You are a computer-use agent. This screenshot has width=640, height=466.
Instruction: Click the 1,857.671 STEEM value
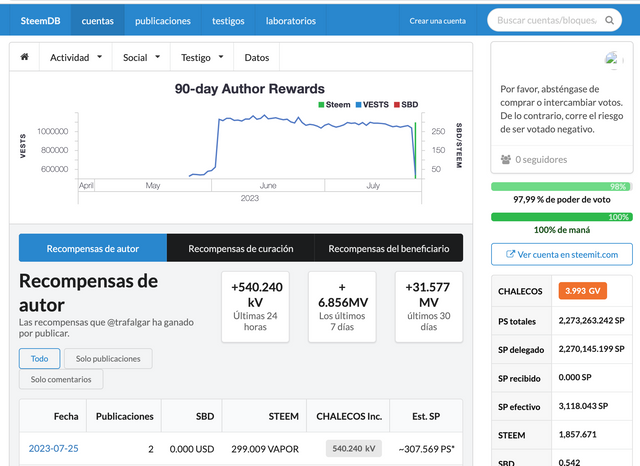point(578,434)
